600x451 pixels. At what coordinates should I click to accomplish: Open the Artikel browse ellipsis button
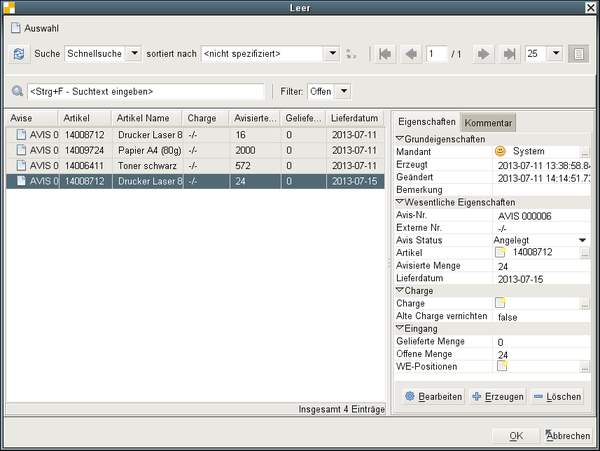pyautogui.click(x=584, y=253)
